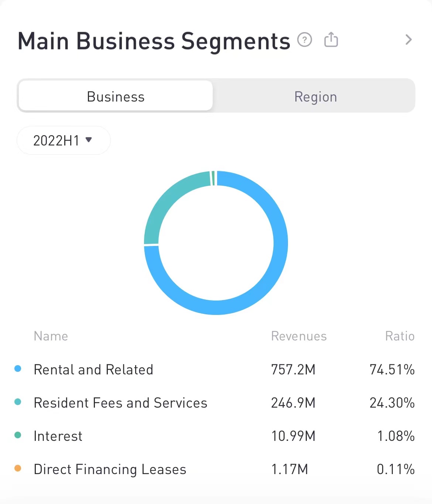Tap the share export icon

tap(331, 40)
